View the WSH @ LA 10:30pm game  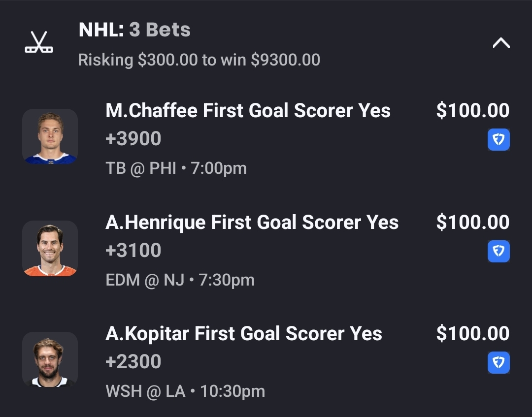click(x=185, y=391)
